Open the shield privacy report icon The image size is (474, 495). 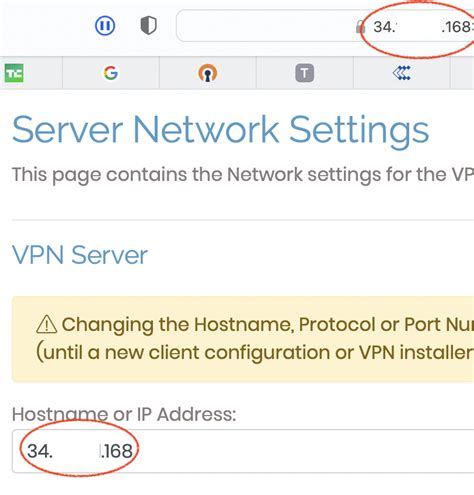148,25
